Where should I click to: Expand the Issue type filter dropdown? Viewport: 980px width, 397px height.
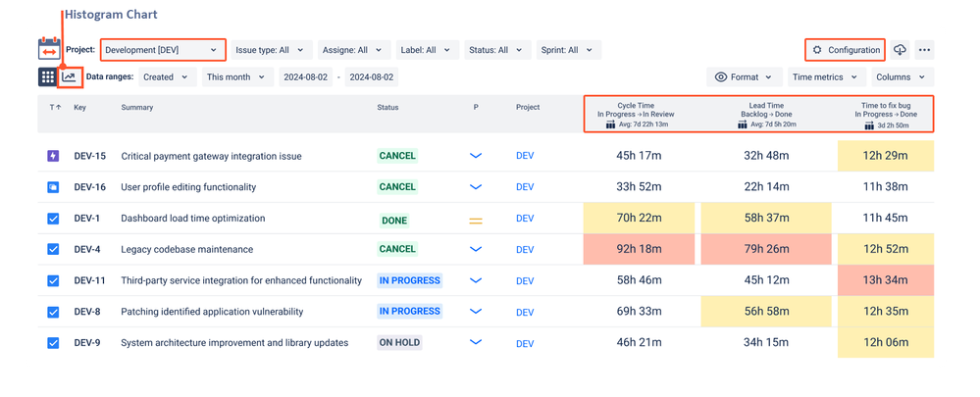[270, 50]
